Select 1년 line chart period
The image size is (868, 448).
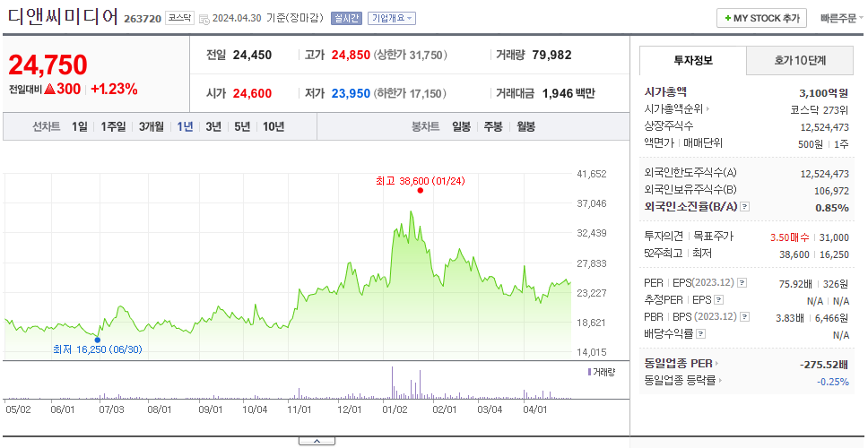coord(185,126)
